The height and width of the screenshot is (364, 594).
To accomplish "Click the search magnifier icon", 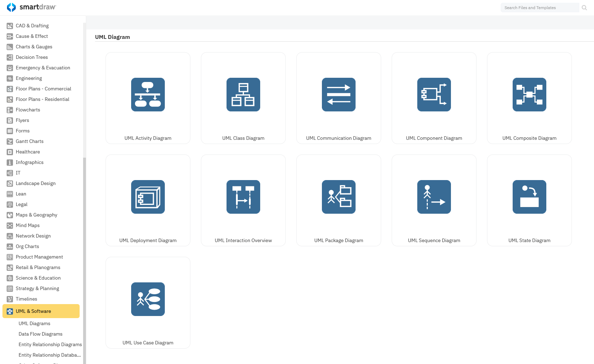I will 584,8.
